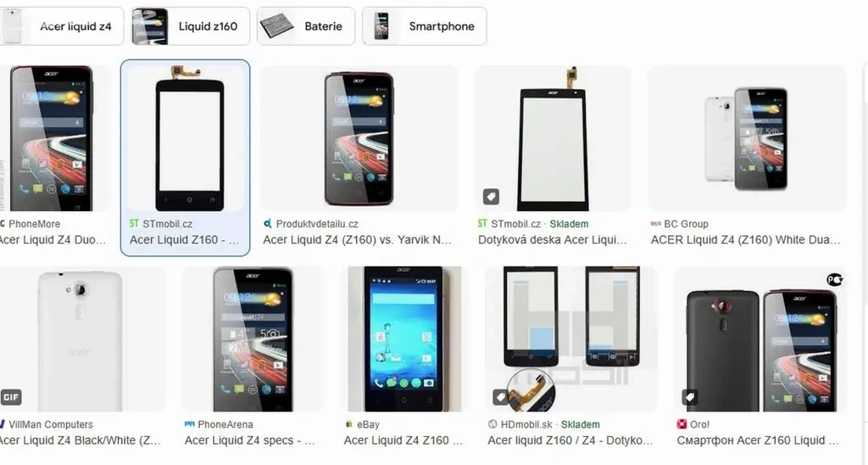This screenshot has height=465, width=868.
Task: Click the STmobil.cz favicon under selected result
Action: (134, 223)
